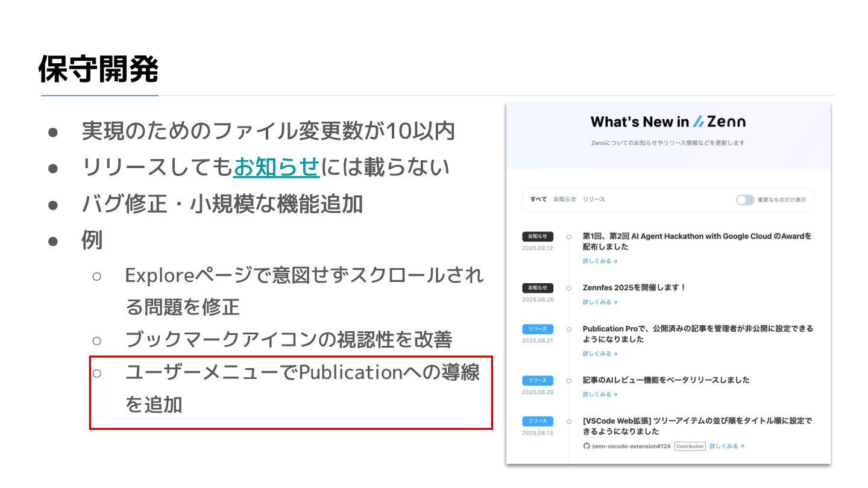
Task: Click the 2025.08.21 date text
Action: tap(538, 340)
